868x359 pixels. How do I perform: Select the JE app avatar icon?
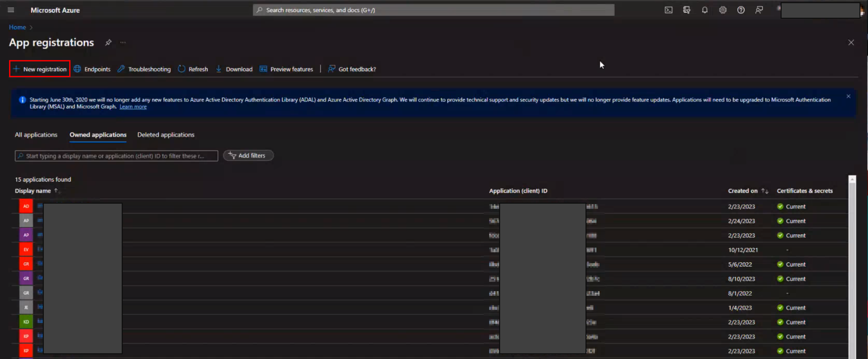[x=26, y=307]
